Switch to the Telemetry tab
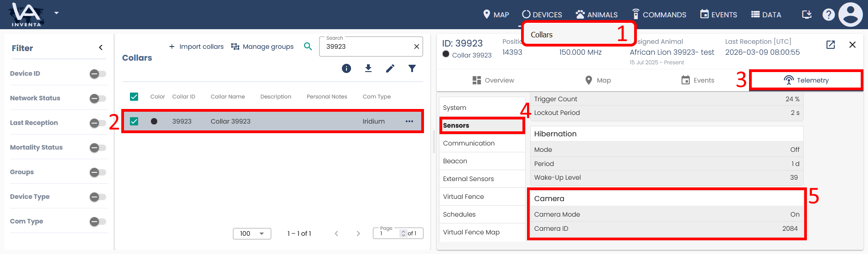868x254 pixels. click(806, 80)
